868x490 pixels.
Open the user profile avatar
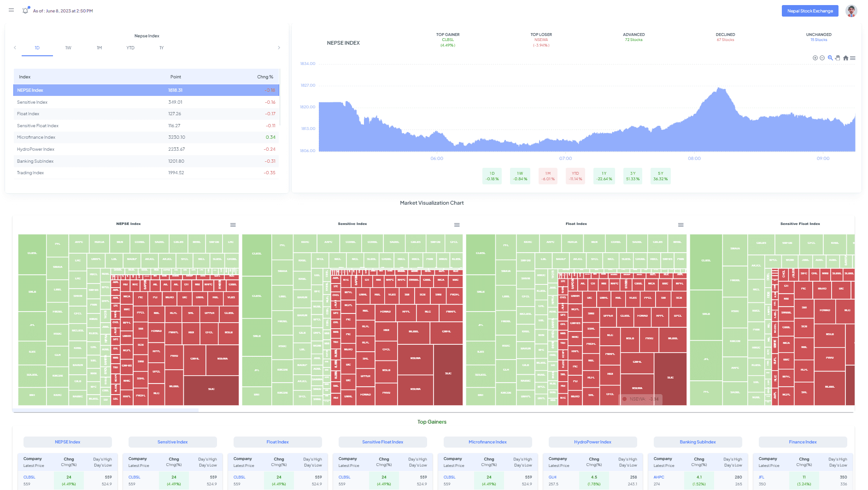(851, 11)
